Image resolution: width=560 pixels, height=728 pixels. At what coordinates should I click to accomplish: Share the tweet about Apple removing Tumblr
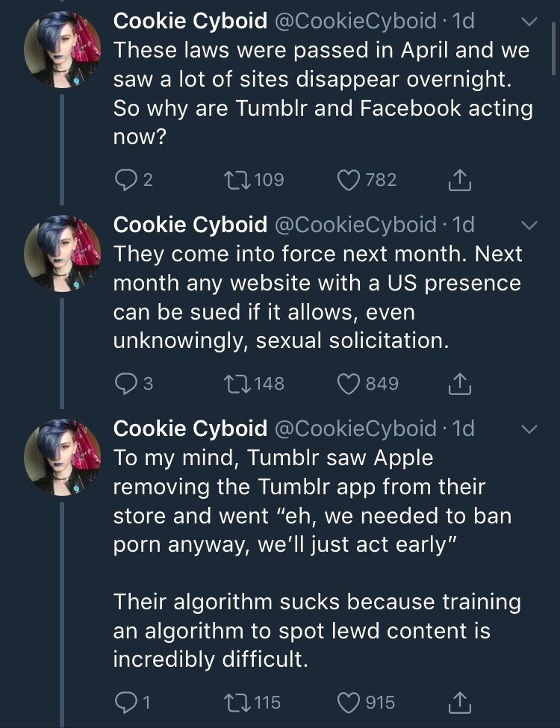pyautogui.click(x=460, y=703)
